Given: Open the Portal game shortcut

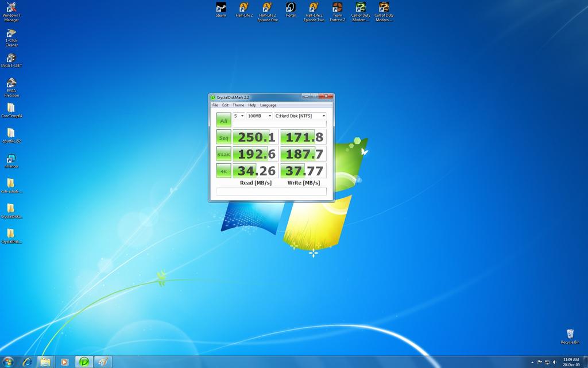Looking at the screenshot, I should pos(291,10).
